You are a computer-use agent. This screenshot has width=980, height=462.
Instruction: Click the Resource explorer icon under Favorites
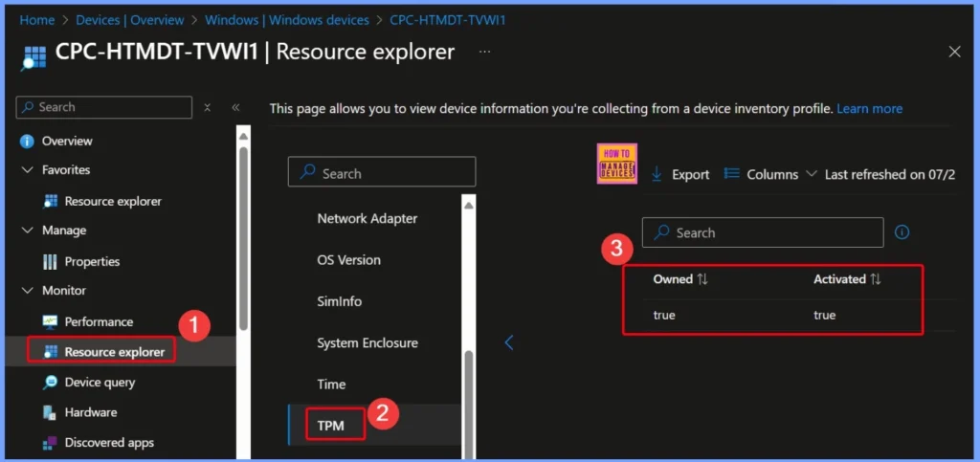[x=51, y=201]
